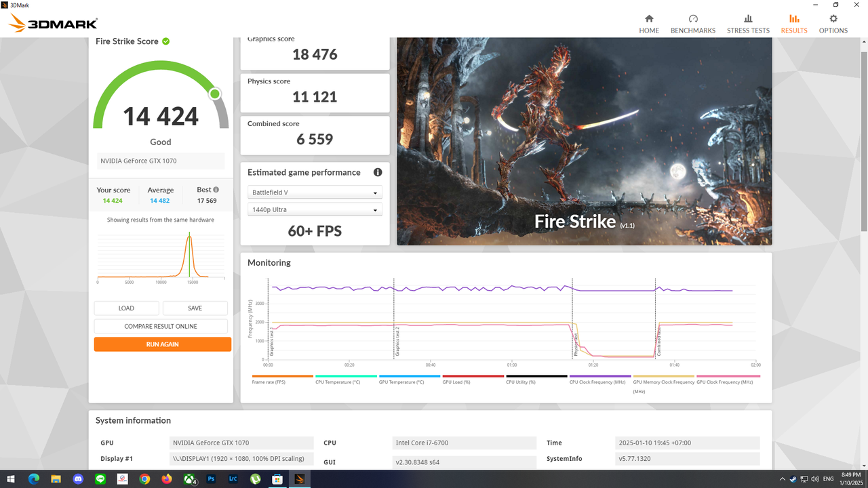The height and width of the screenshot is (488, 868).
Task: Open the 3DMark Options page
Action: pos(833,22)
